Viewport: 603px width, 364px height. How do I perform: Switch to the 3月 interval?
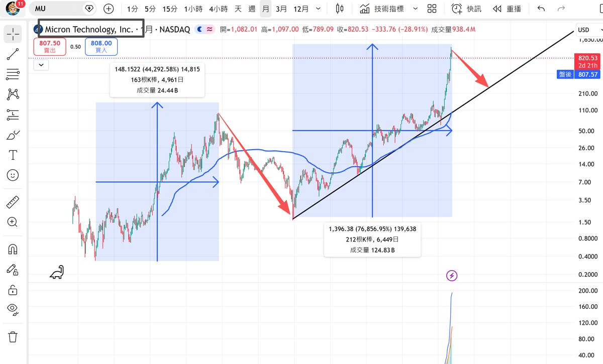tap(282, 9)
